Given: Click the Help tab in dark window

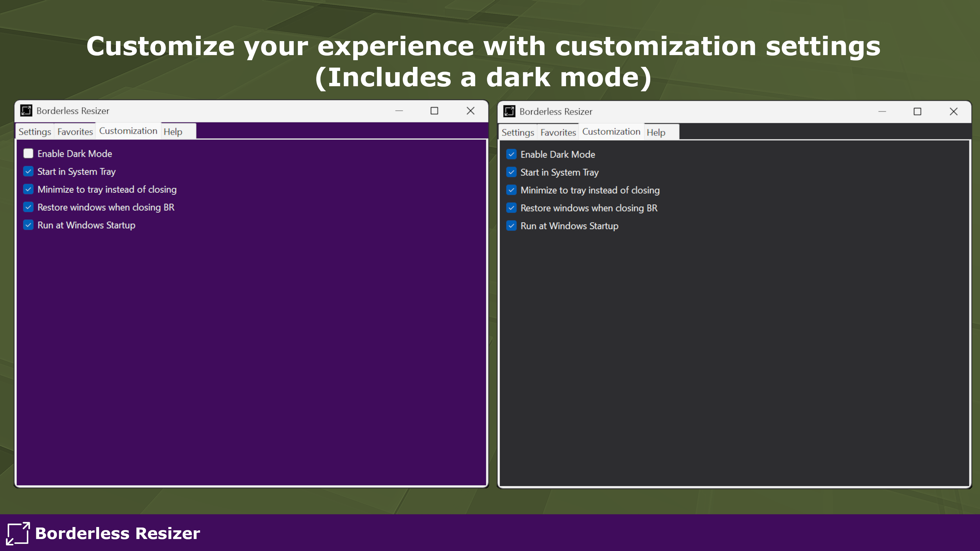Looking at the screenshot, I should coord(656,132).
